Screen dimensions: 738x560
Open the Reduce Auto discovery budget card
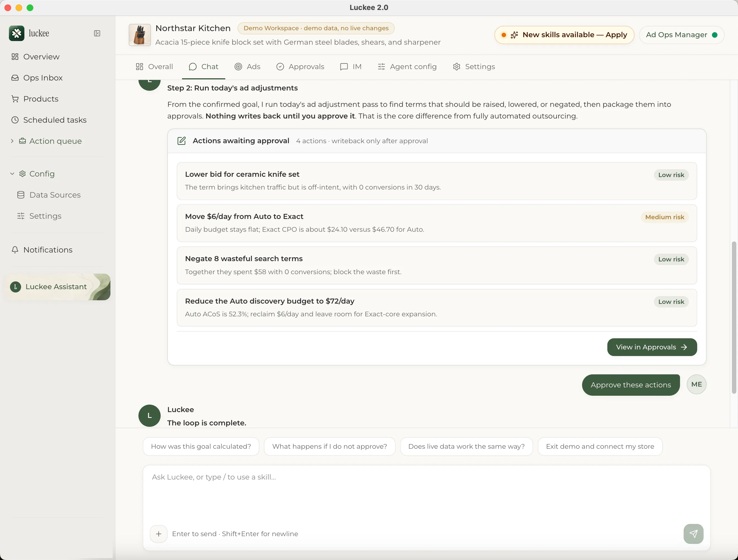[x=437, y=308]
